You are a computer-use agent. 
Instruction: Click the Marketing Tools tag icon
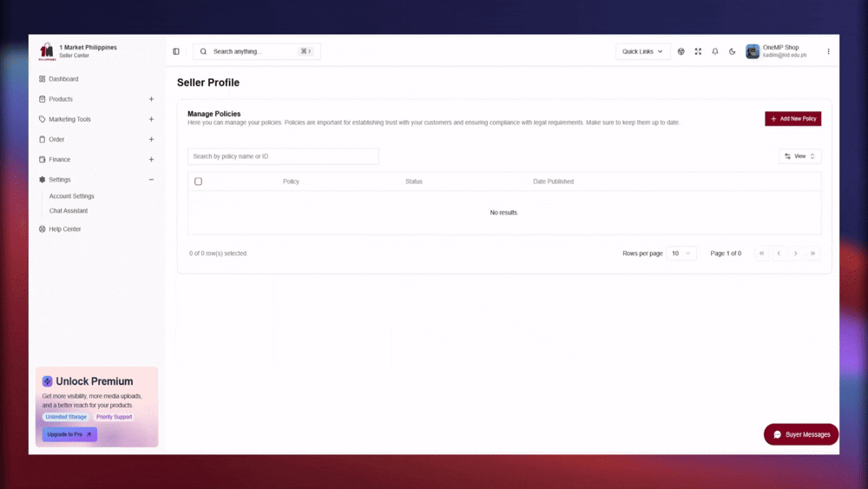(42, 119)
